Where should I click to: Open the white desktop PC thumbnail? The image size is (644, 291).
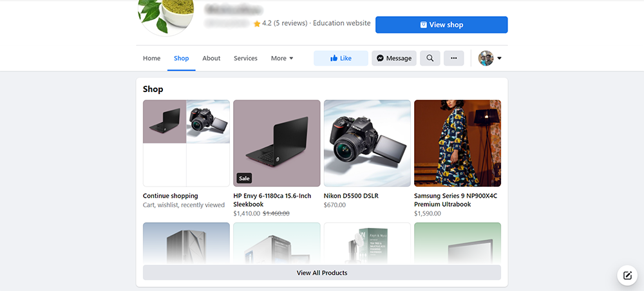click(x=277, y=243)
